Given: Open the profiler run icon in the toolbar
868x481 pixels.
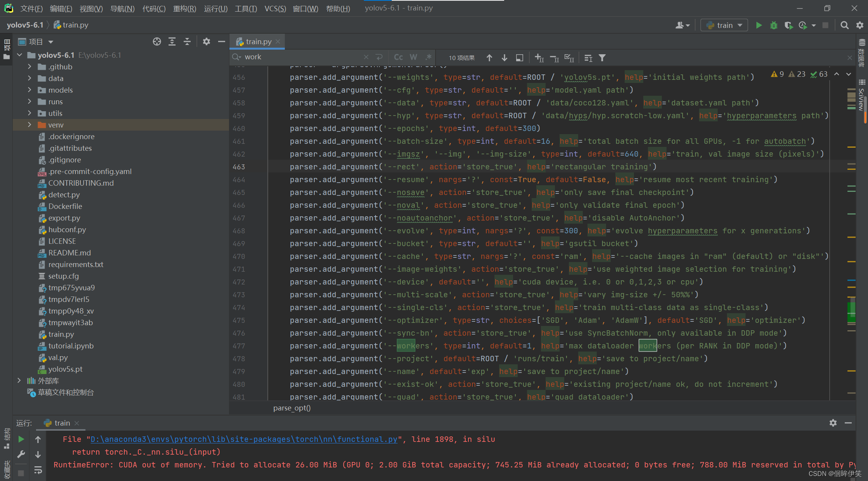Looking at the screenshot, I should 802,25.
